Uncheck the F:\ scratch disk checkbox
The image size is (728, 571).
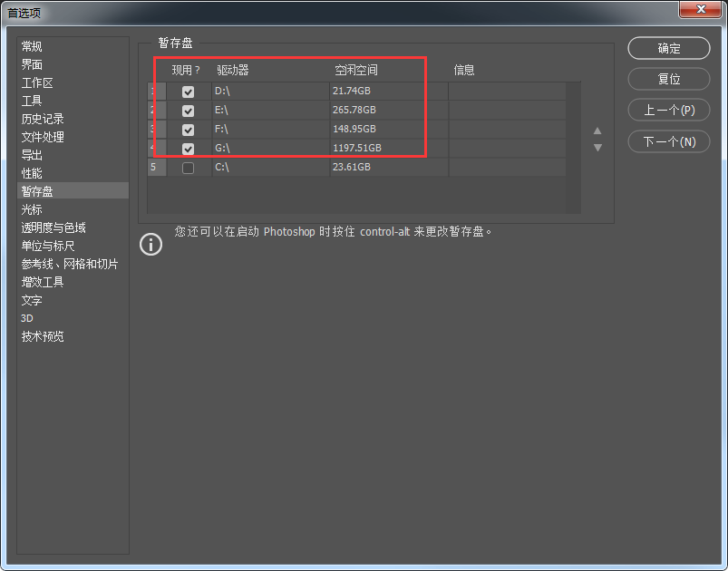click(x=188, y=130)
